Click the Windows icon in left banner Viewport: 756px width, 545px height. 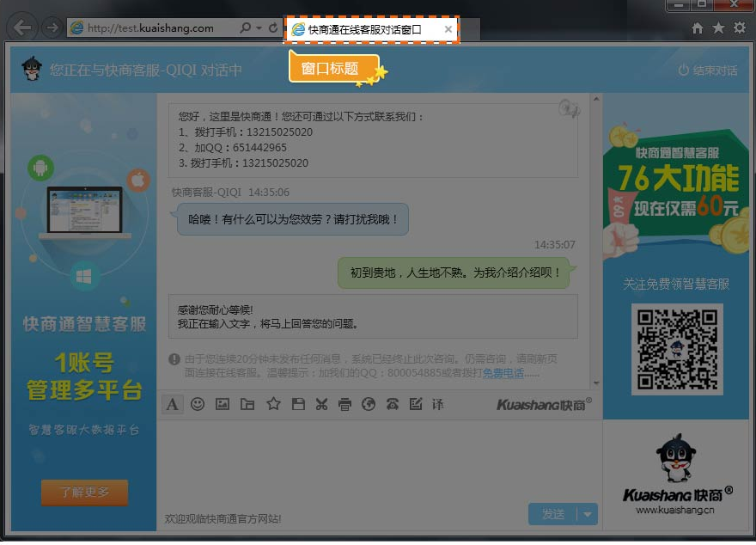pyautogui.click(x=84, y=276)
